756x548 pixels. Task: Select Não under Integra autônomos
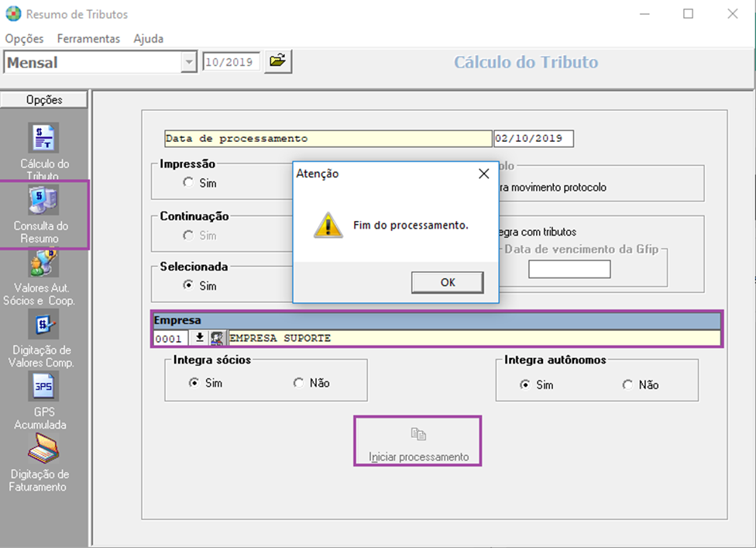point(627,384)
